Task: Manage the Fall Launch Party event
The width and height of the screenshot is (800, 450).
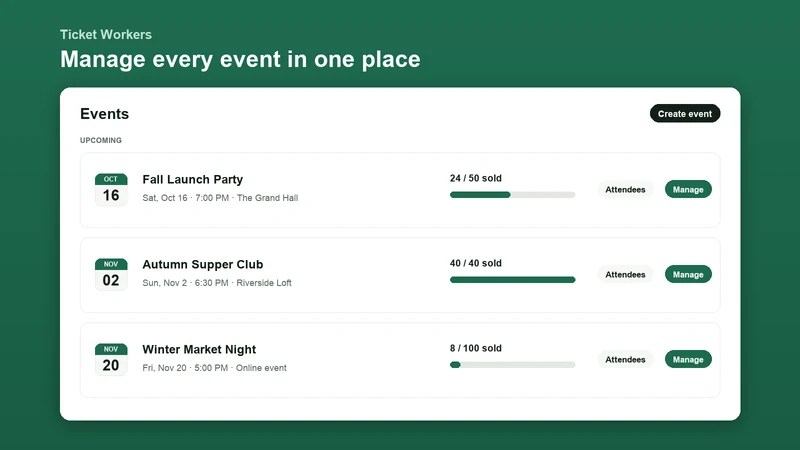Action: click(x=688, y=189)
